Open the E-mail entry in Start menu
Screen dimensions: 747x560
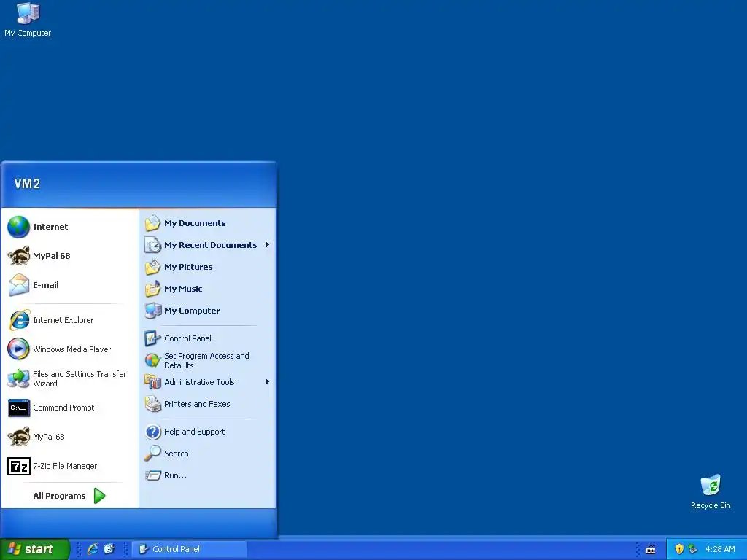[69, 285]
